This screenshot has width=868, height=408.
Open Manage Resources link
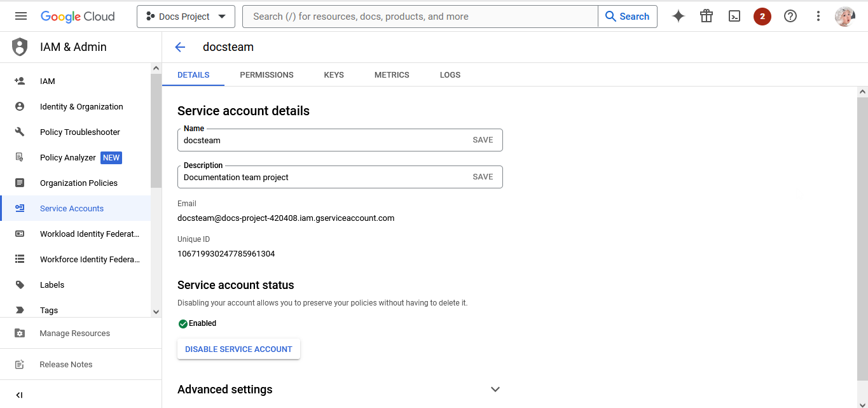coord(81,333)
